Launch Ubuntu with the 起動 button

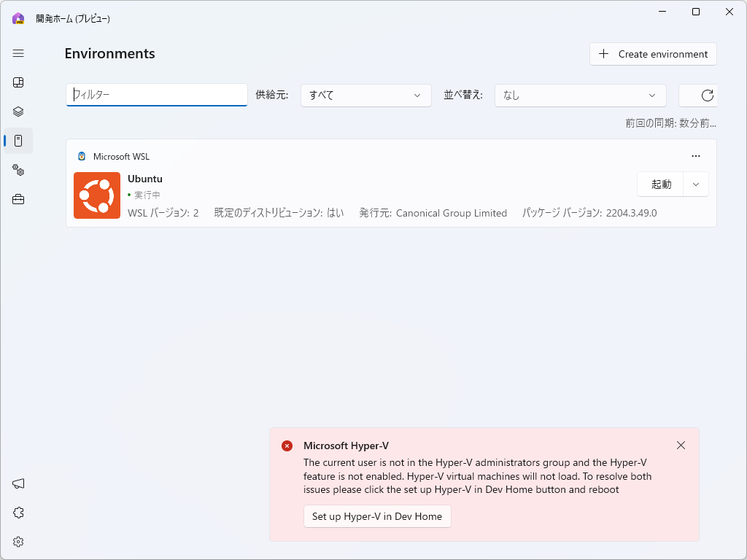click(x=659, y=184)
